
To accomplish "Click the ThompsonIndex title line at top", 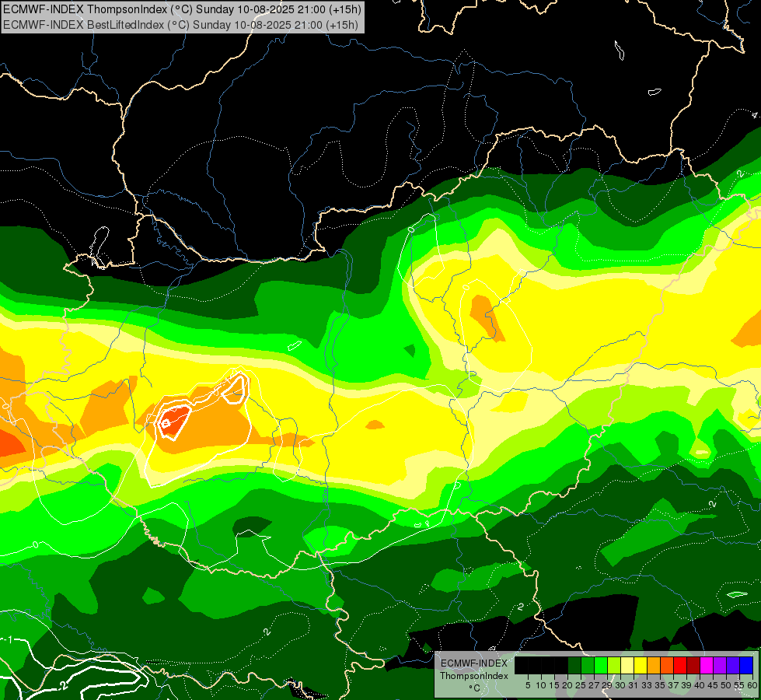I will click(x=180, y=9).
